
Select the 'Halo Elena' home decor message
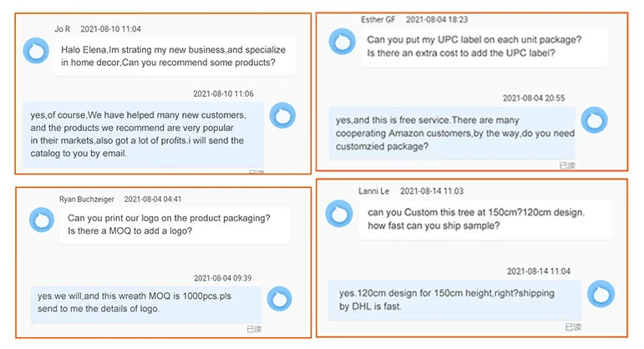(175, 56)
